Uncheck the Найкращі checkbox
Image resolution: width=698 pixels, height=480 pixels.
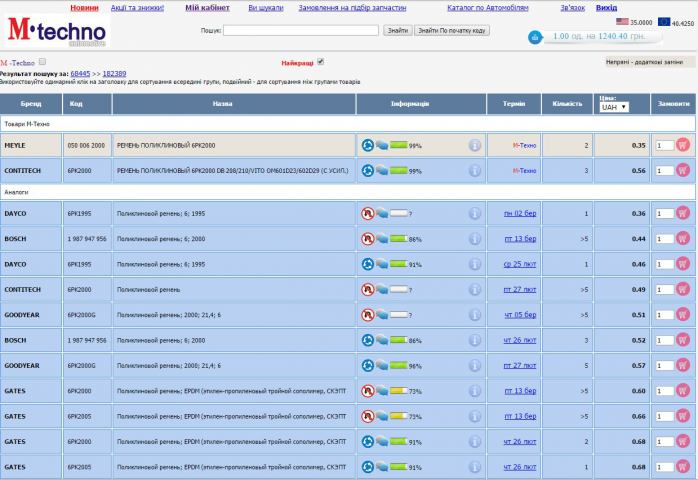320,61
